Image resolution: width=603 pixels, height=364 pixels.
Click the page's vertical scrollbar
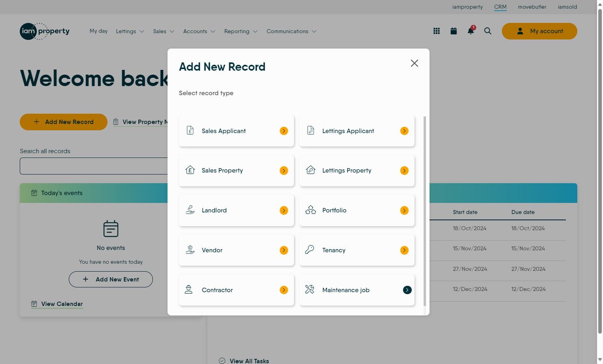point(600,171)
